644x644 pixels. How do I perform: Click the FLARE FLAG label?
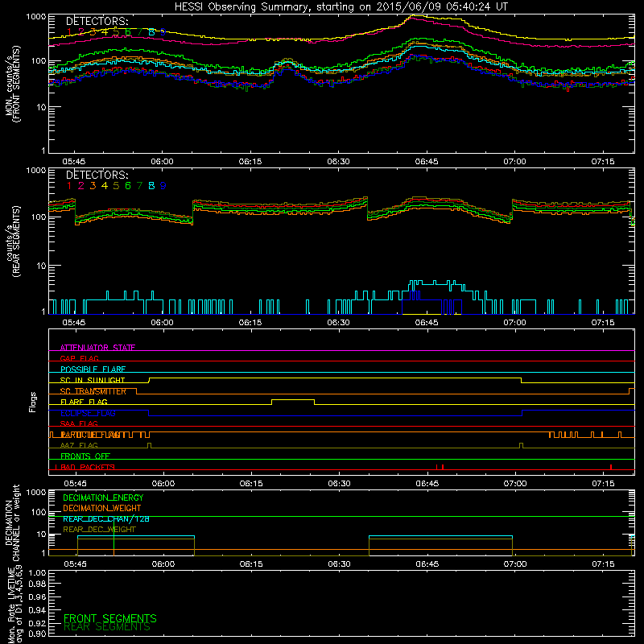tap(84, 402)
